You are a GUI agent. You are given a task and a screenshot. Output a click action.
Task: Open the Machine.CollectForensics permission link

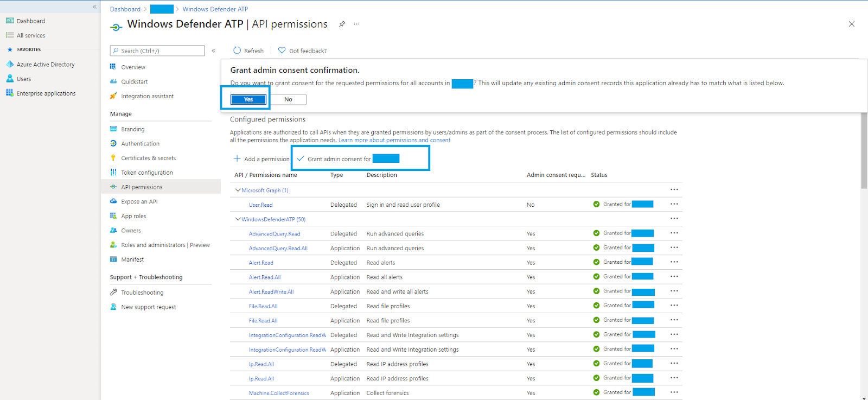tap(279, 393)
